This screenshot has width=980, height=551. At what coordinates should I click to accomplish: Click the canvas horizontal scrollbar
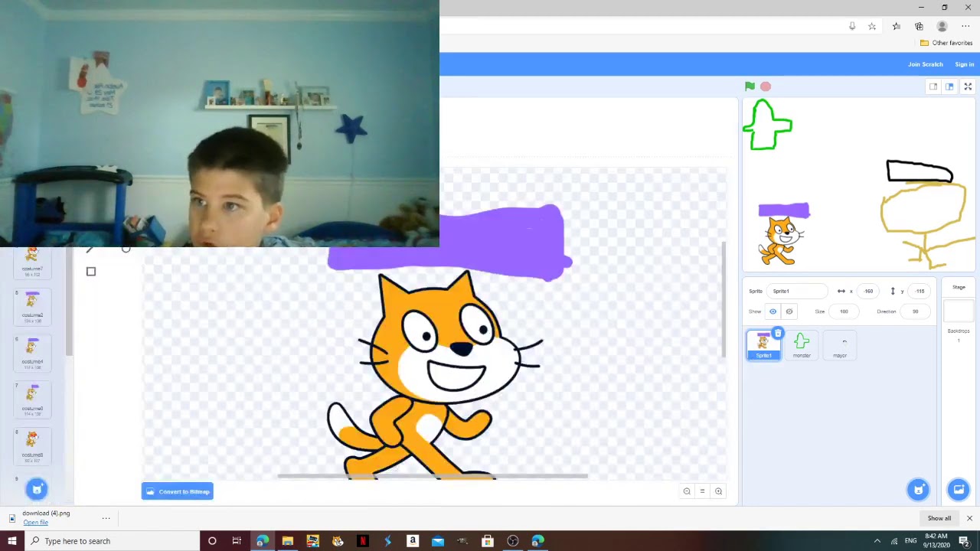click(433, 475)
